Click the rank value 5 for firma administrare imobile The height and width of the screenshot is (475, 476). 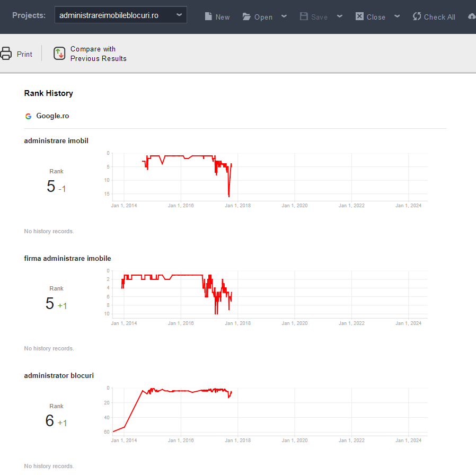coord(49,304)
